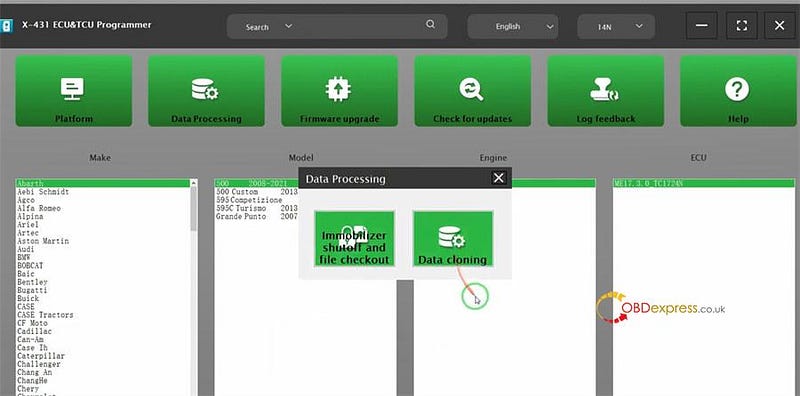Select Audi in Make list
This screenshot has width=800, height=396.
(103, 249)
